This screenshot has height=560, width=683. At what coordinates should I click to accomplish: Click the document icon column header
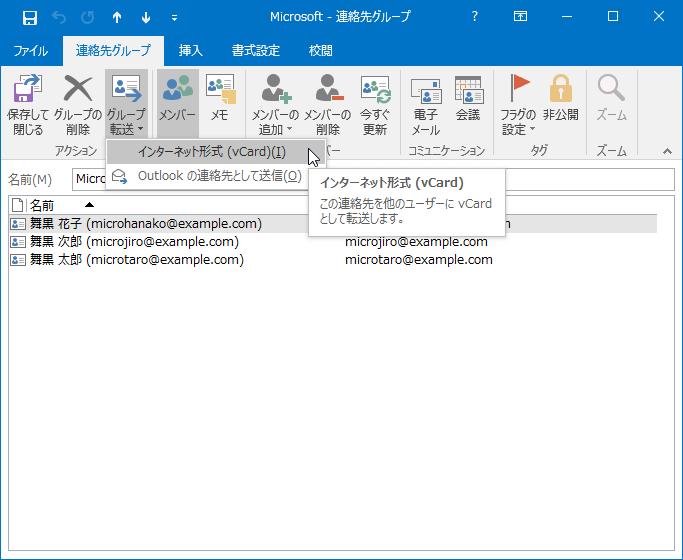[x=18, y=205]
